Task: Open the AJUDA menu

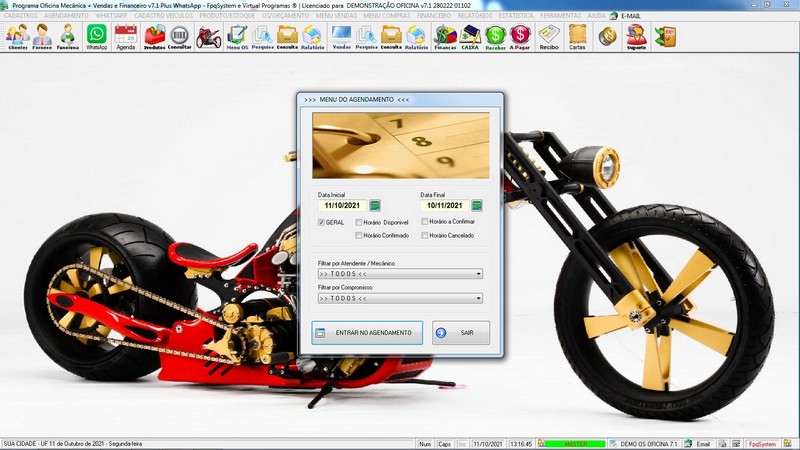Action: [x=596, y=16]
